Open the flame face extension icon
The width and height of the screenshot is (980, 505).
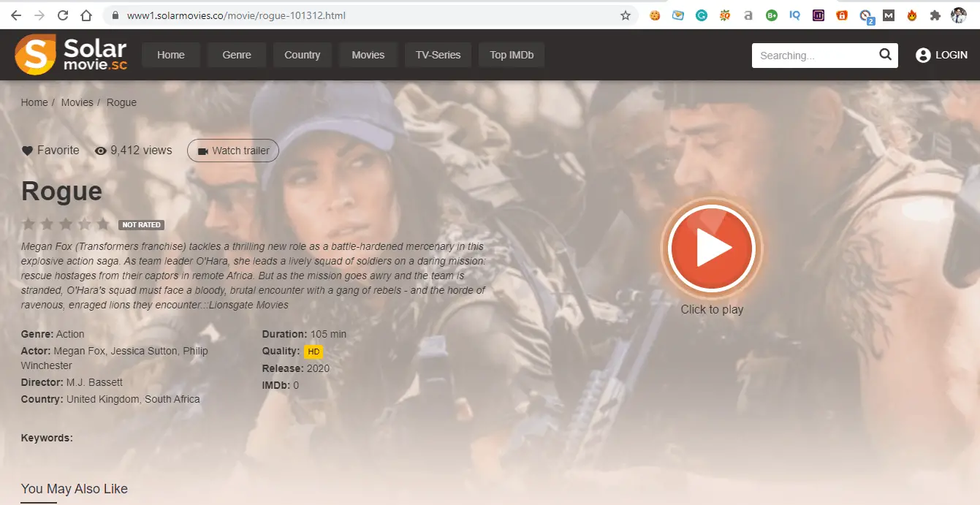pos(912,15)
